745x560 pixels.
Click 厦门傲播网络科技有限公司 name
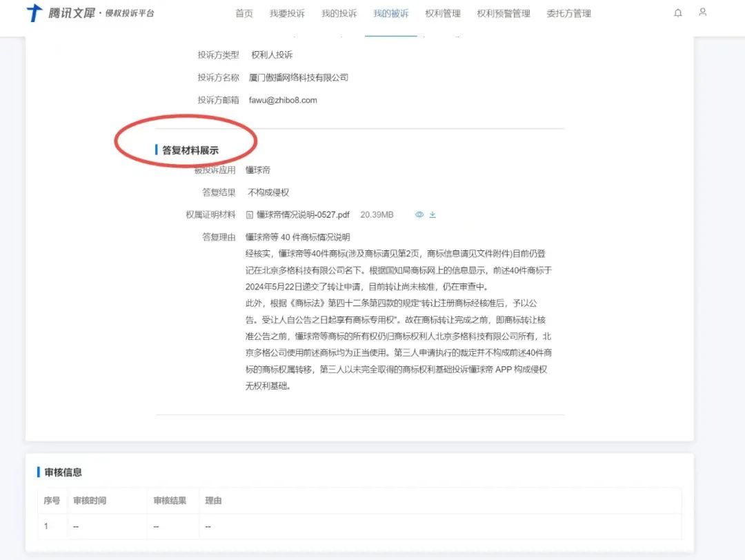click(299, 77)
